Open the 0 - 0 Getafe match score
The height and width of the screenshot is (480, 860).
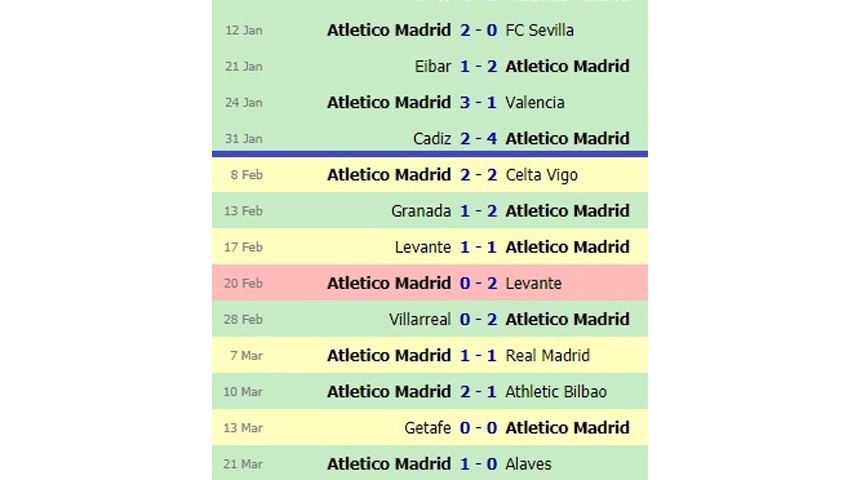pos(478,428)
